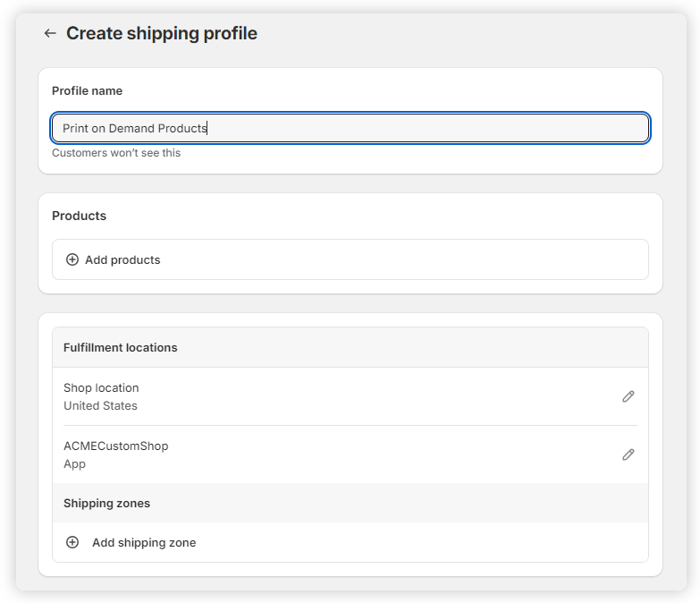Click the 'Customers won't see this' helper text

(116, 153)
